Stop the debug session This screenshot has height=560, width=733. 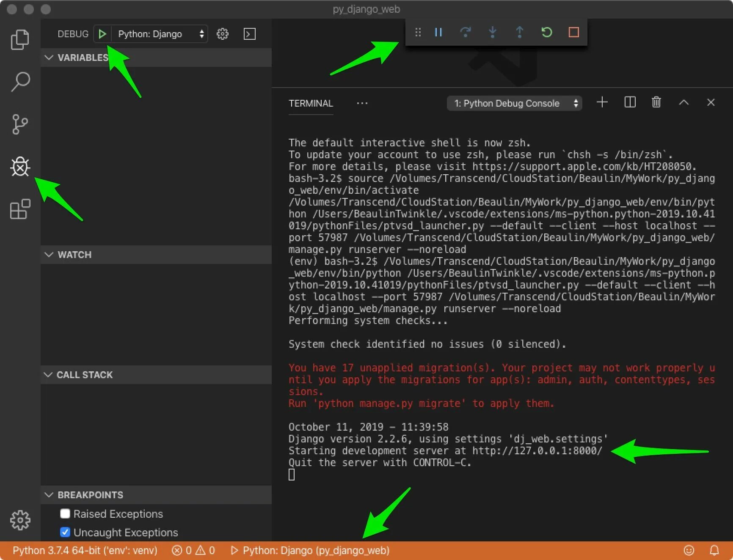[x=574, y=32]
